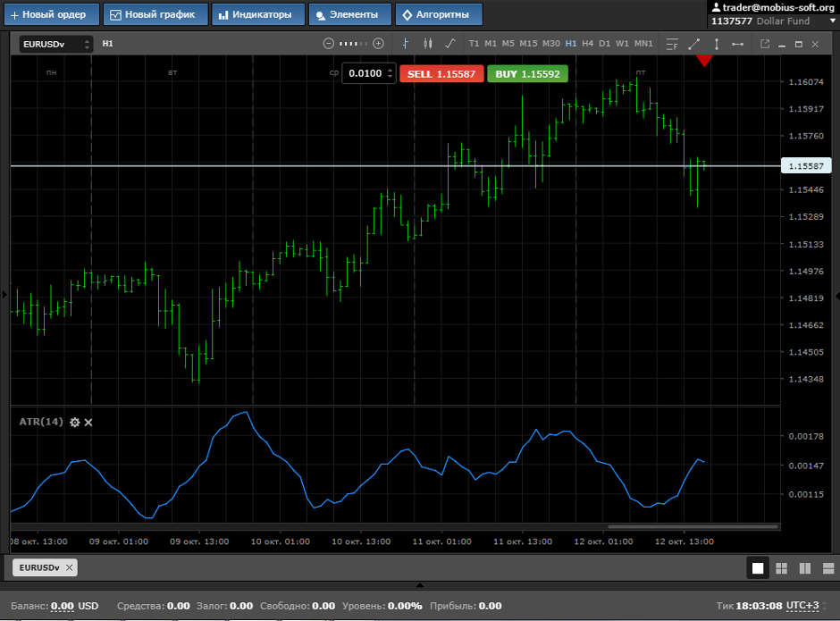Click the trader@mobius-soft.org account label
This screenshot has height=621, width=840.
point(773,7)
